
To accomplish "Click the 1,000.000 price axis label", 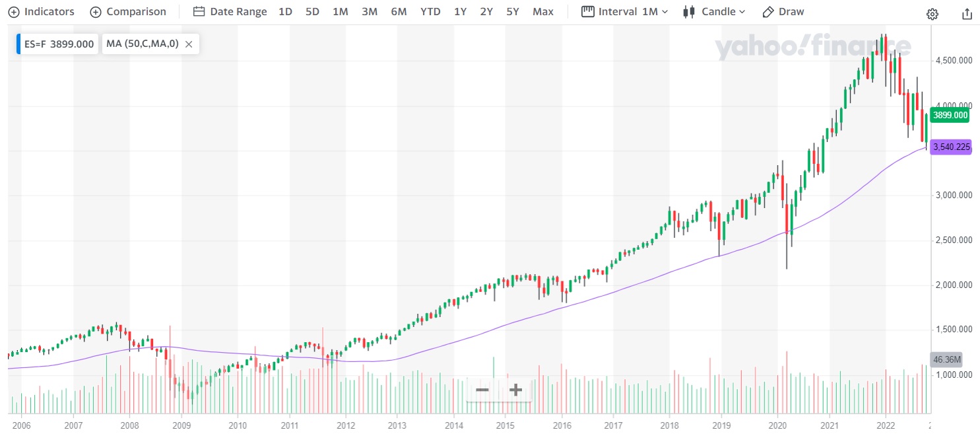I will click(x=953, y=375).
